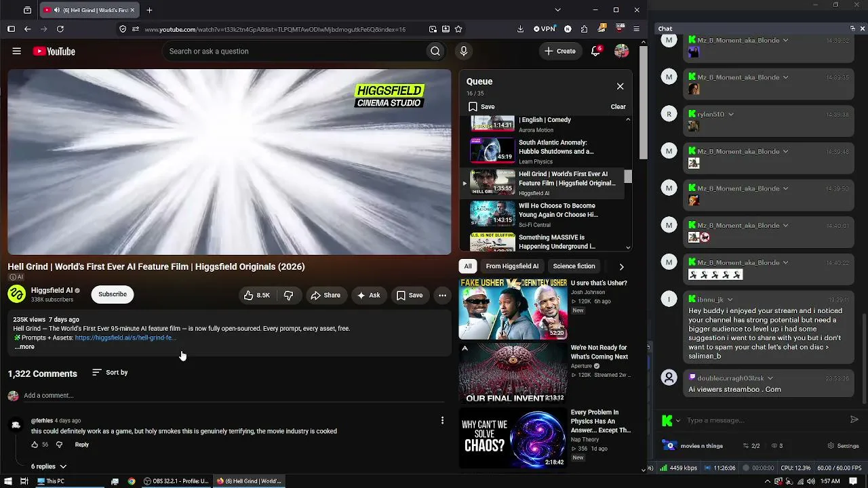Open options for the @ferhles comment
This screenshot has height=488, width=868.
[x=442, y=421]
